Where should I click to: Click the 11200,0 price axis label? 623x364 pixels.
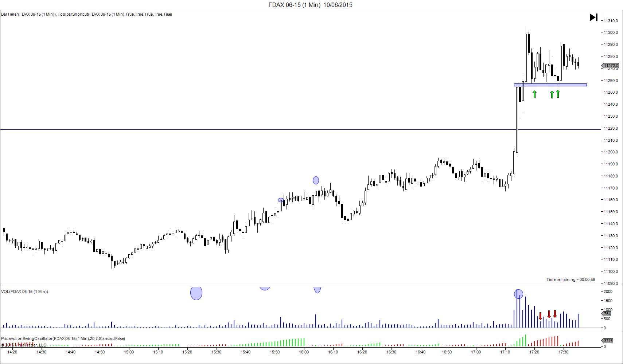click(x=611, y=152)
